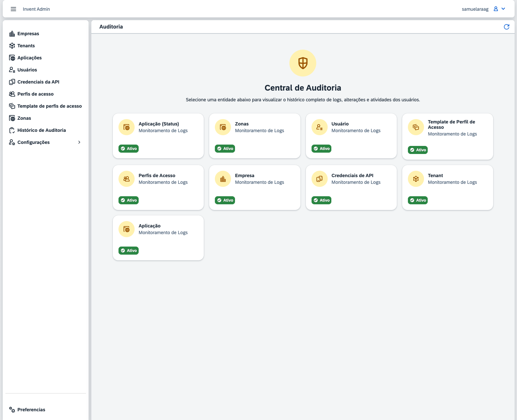517x420 pixels.
Task: Click the Zonas card globe icon
Action: 223,127
